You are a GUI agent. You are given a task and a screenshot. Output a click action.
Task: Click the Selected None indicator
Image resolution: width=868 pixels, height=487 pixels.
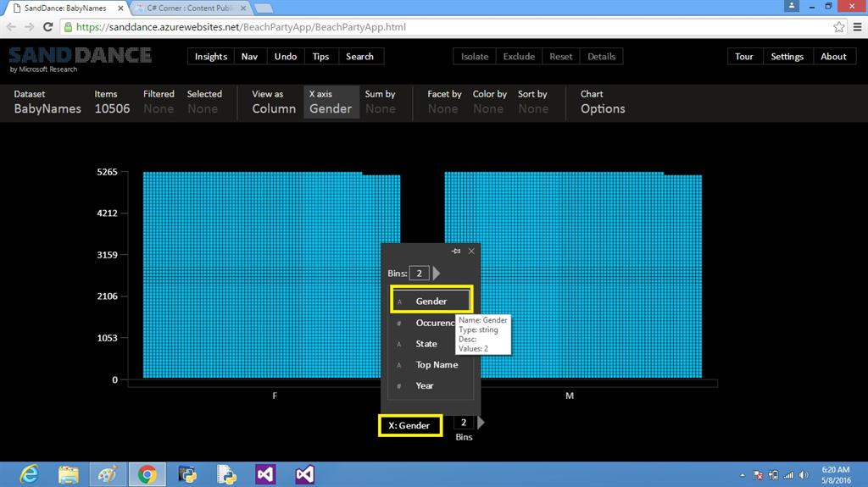pyautogui.click(x=204, y=102)
